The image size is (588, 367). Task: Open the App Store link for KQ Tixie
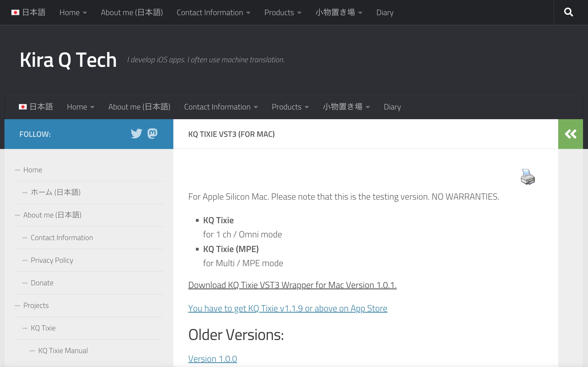(288, 308)
